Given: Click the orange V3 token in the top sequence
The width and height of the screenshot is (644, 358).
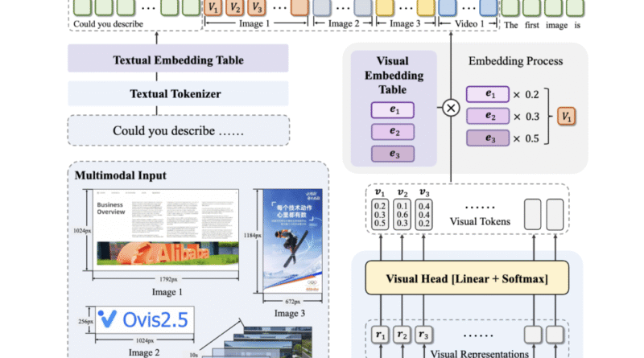Looking at the screenshot, I should (x=257, y=7).
